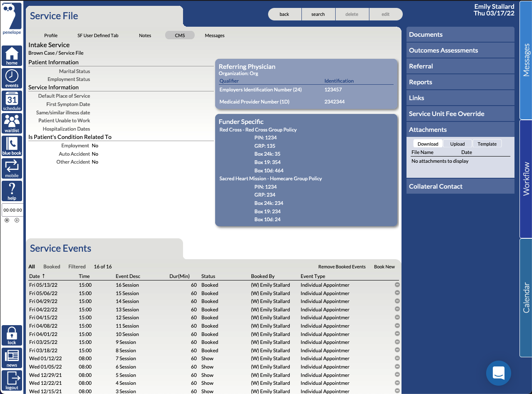Sort by Event Type column header
Viewport: 532px width, 394px height.
pyautogui.click(x=313, y=276)
